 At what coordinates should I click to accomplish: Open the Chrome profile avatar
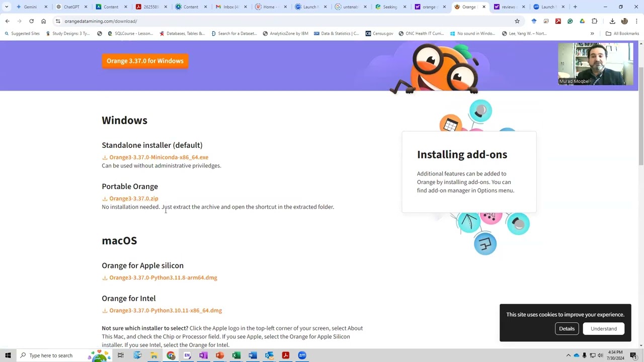pos(624,21)
